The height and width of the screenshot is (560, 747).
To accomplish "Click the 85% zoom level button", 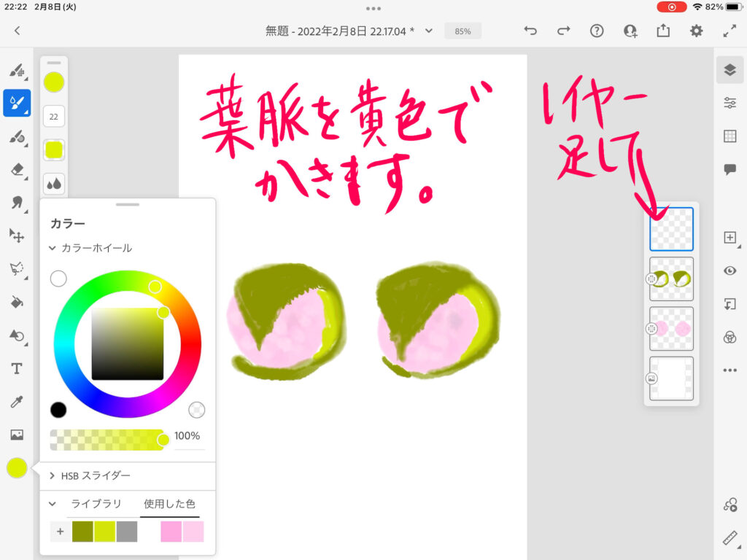I will 462,31.
